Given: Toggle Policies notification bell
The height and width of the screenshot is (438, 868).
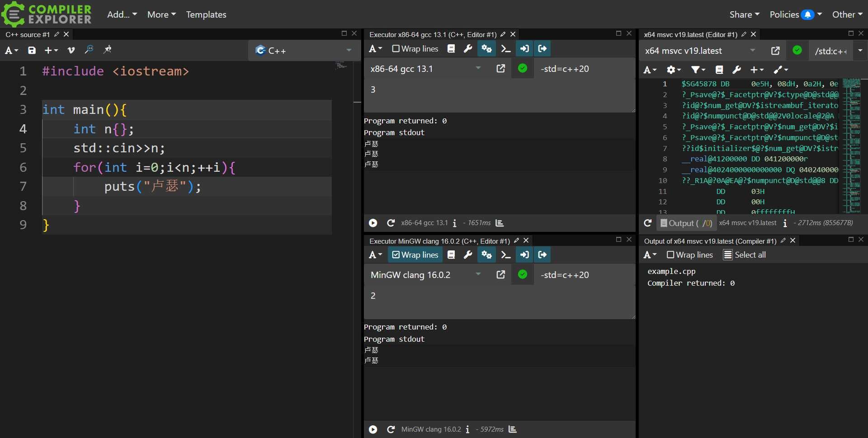Looking at the screenshot, I should click(x=807, y=15).
